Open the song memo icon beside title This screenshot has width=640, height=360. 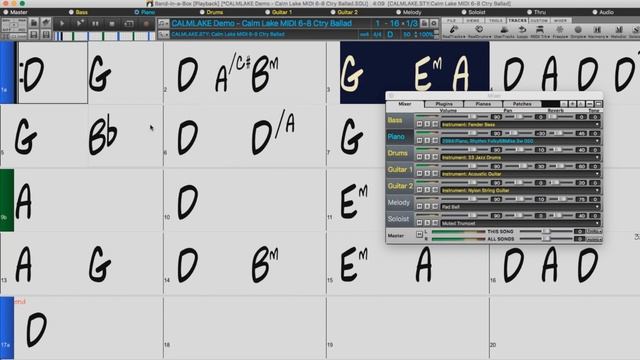pyautogui.click(x=424, y=24)
